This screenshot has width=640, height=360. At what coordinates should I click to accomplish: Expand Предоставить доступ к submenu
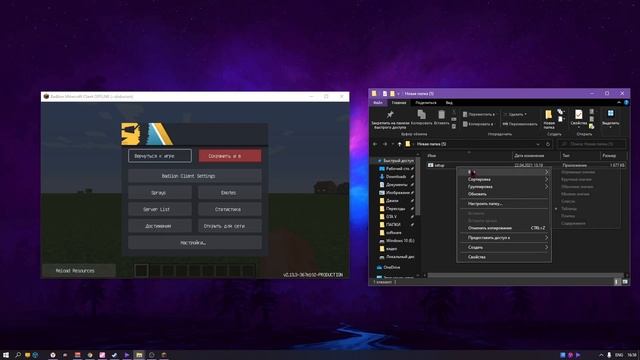coord(504,238)
